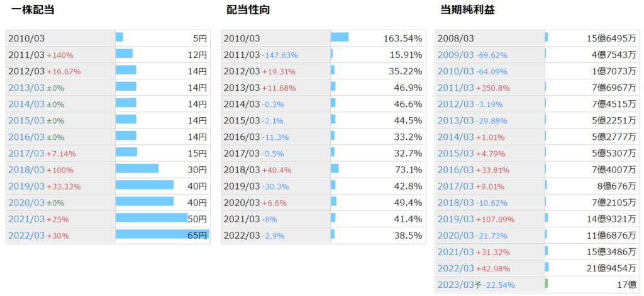The height and width of the screenshot is (296, 644).
Task: Open the 2017/03 link in 一株配当 table
Action: point(26,153)
